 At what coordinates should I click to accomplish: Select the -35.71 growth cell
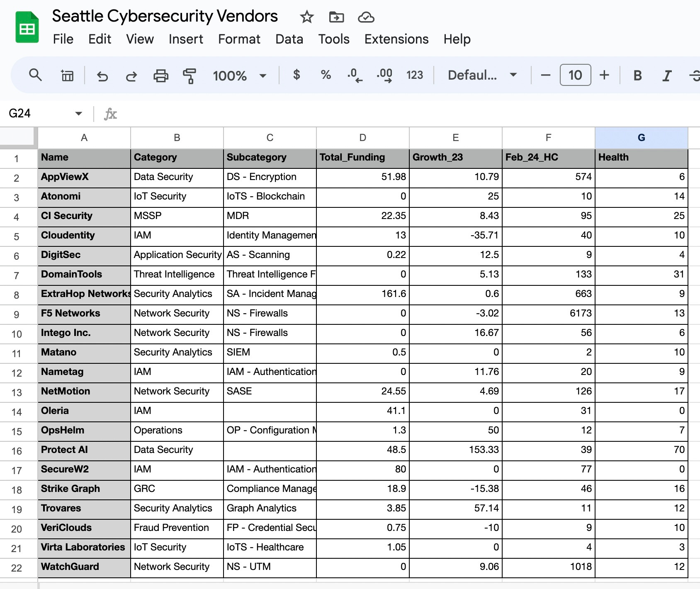(456, 236)
